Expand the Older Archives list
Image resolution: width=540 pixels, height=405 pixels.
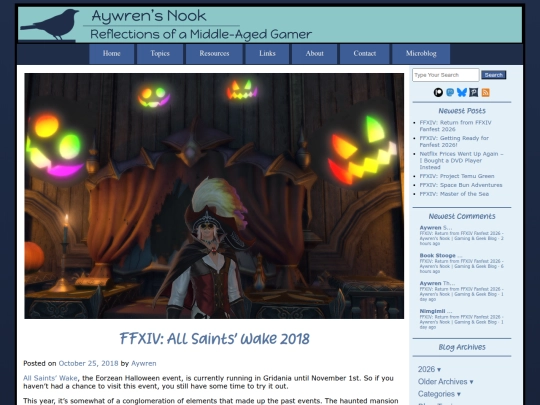pos(445,382)
